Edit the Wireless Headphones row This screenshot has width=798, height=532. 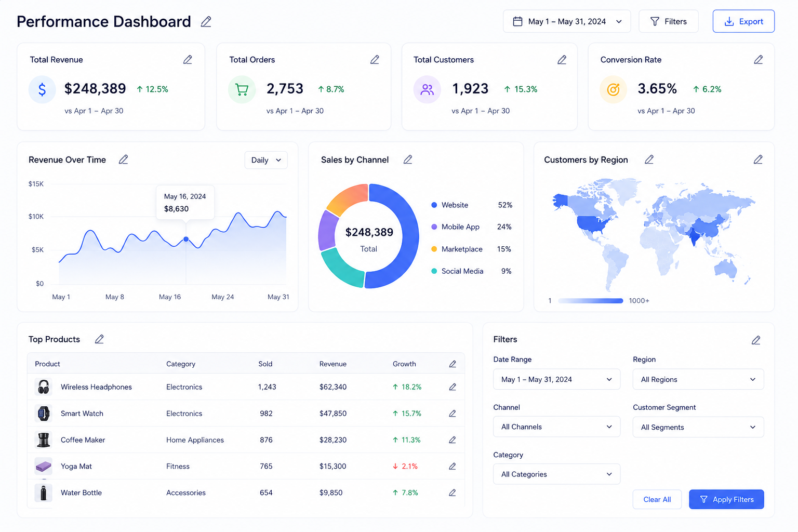tap(453, 387)
